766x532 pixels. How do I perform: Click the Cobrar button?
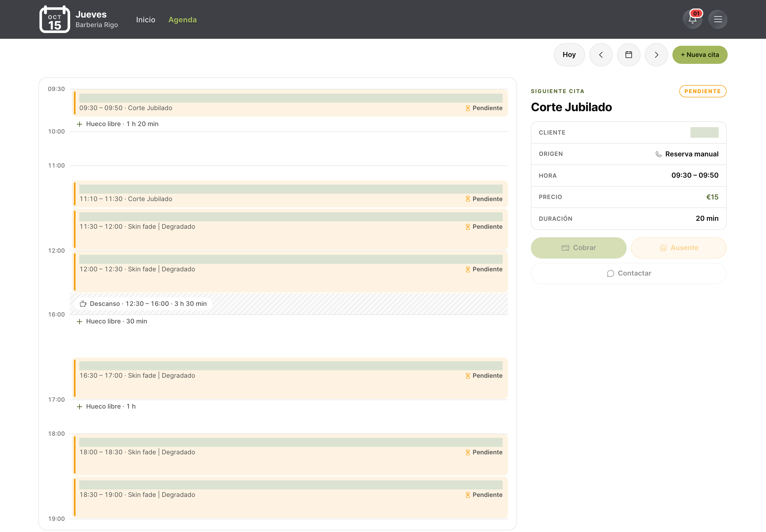[578, 248]
